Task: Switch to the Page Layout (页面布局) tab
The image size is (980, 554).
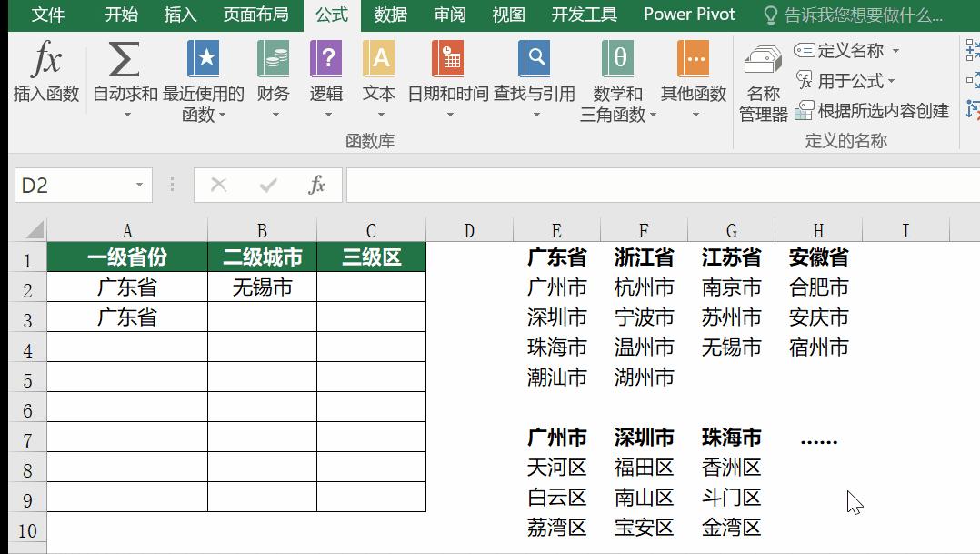Action: (x=256, y=15)
